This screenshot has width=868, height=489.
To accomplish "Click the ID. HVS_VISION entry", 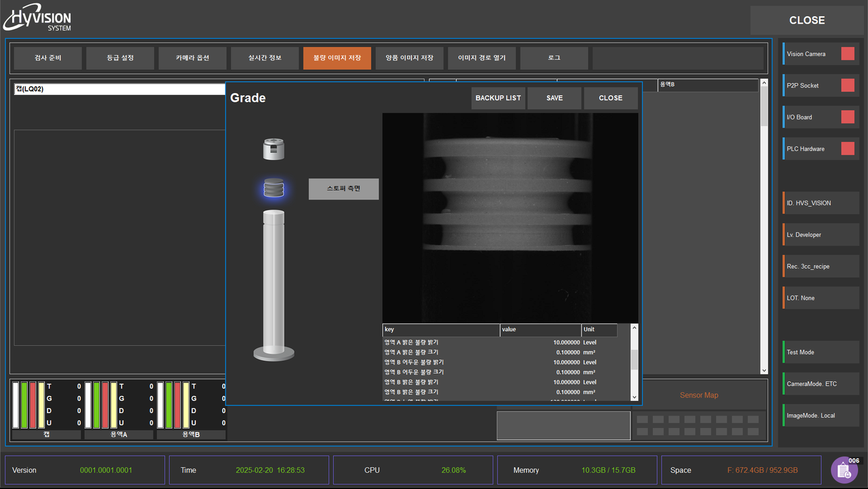I will (x=820, y=203).
